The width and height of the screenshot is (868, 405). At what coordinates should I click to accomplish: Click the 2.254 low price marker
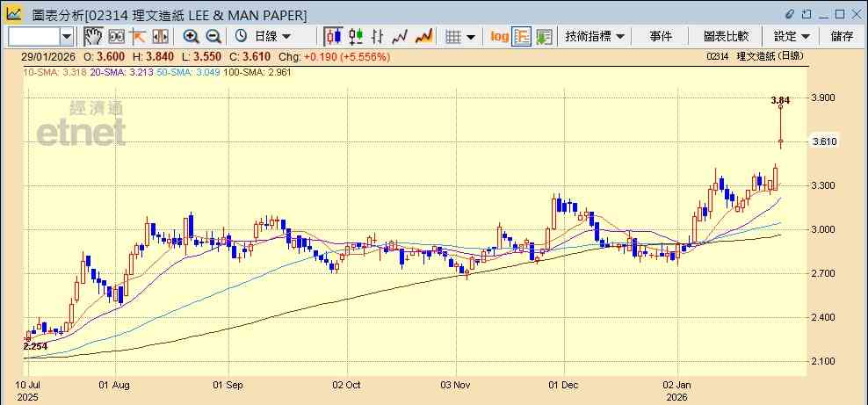(x=35, y=346)
